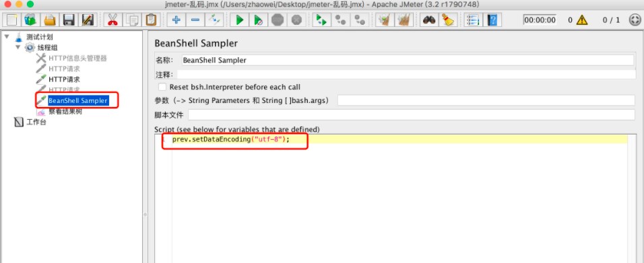Expand all tree nodes with plus icon

coord(176,20)
